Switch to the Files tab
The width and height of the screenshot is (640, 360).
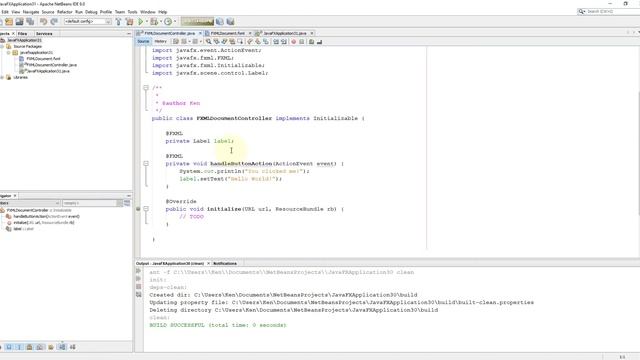tap(22, 33)
